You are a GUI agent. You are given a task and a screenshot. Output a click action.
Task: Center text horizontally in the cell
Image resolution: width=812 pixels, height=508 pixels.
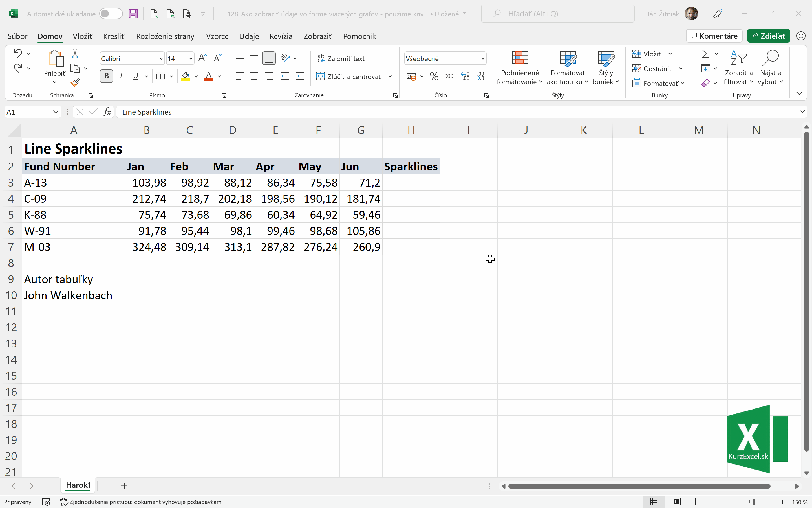pos(254,76)
